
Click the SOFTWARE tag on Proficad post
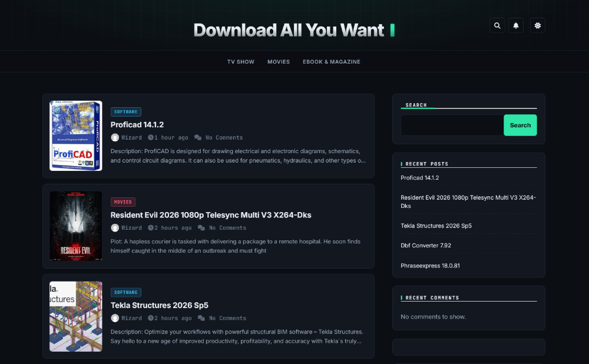tap(126, 111)
